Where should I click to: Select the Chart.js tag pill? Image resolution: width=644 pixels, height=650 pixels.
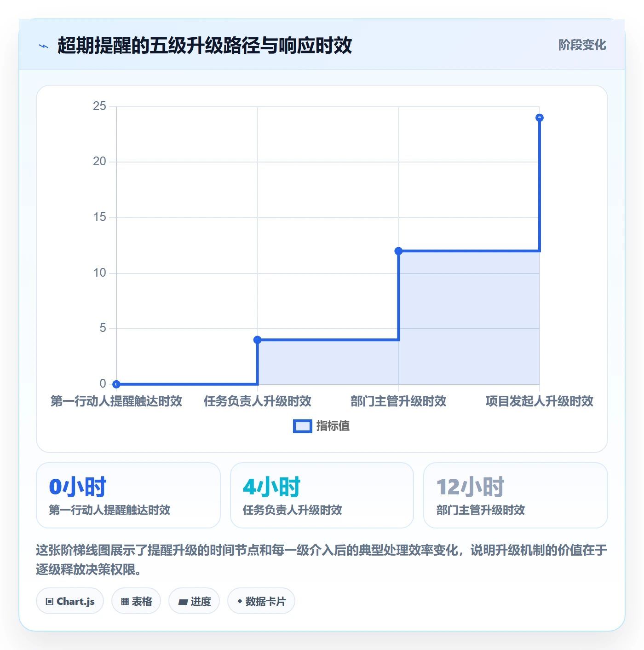point(70,601)
